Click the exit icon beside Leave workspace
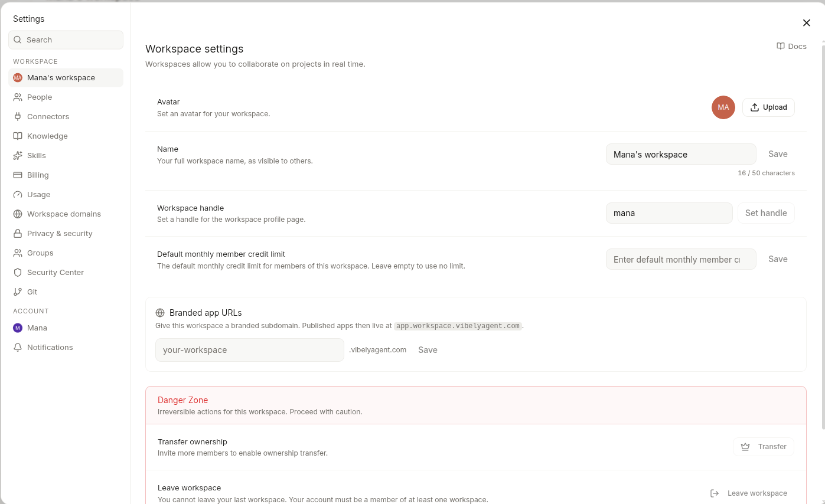Screen dimensions: 825x504 pos(715,493)
